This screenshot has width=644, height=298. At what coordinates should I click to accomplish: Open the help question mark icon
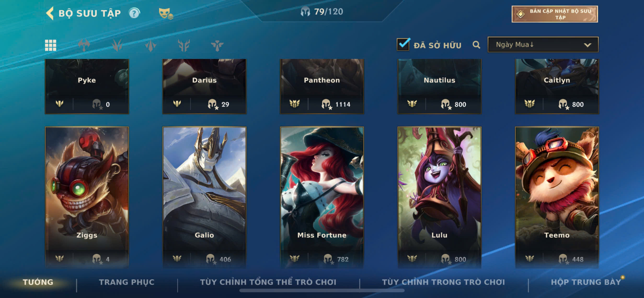click(134, 13)
